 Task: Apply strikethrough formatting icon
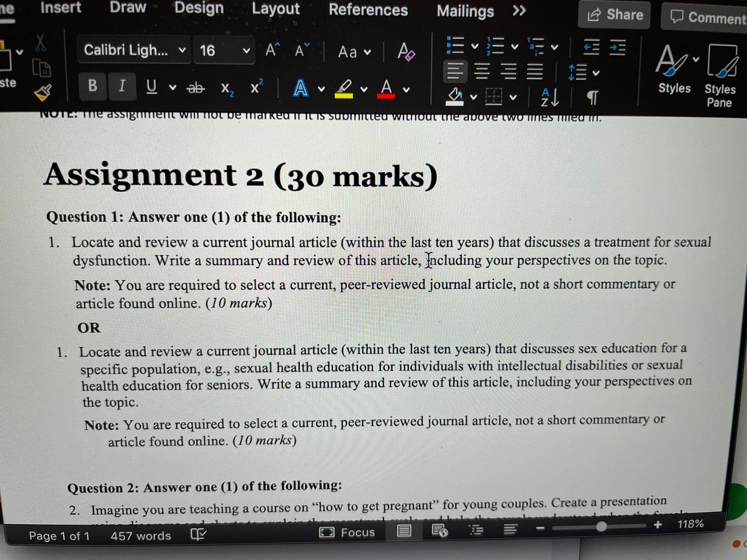(196, 87)
